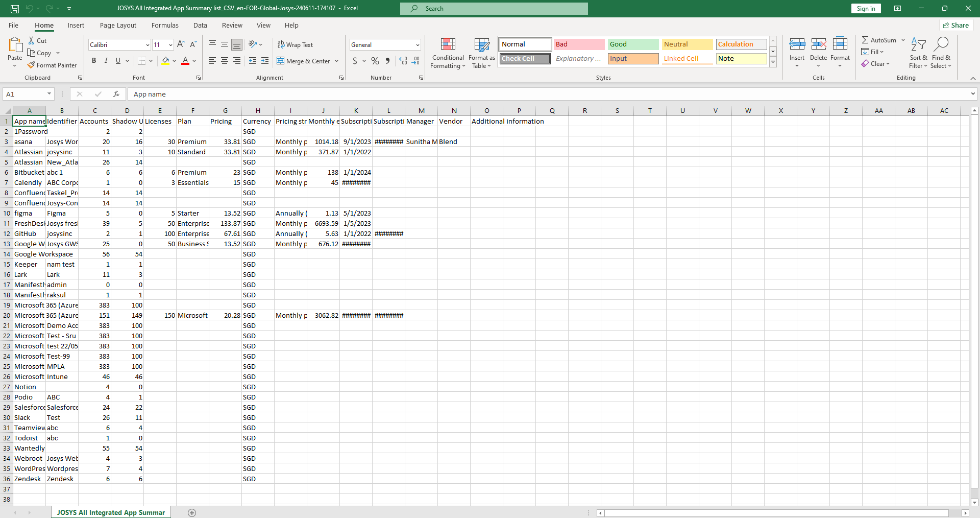Screen dimensions: 980x518
Task: Click the Insert Function fx icon
Action: tap(116, 94)
